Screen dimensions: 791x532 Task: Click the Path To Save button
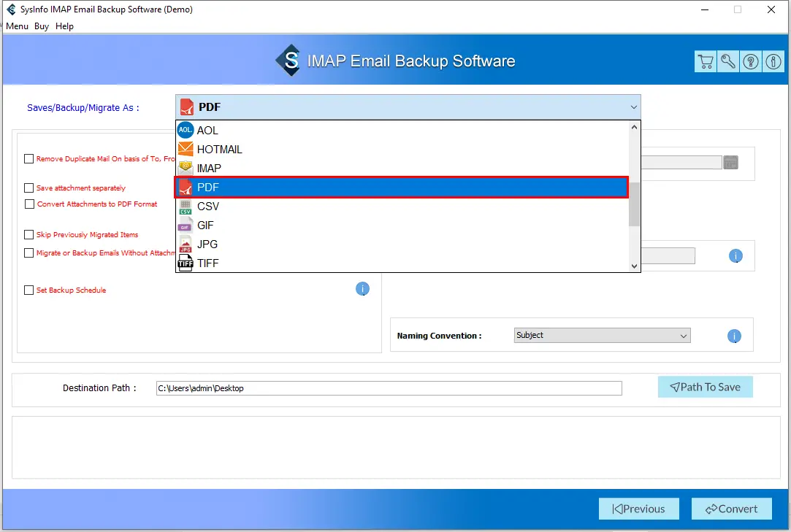click(705, 388)
